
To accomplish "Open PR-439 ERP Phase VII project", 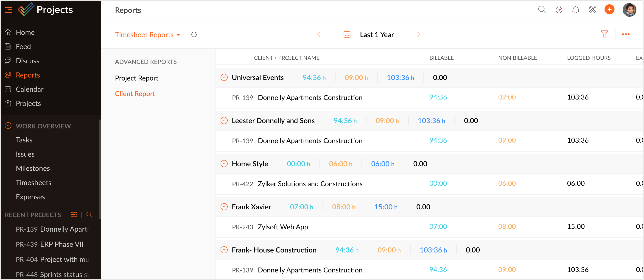I will [x=49, y=244].
